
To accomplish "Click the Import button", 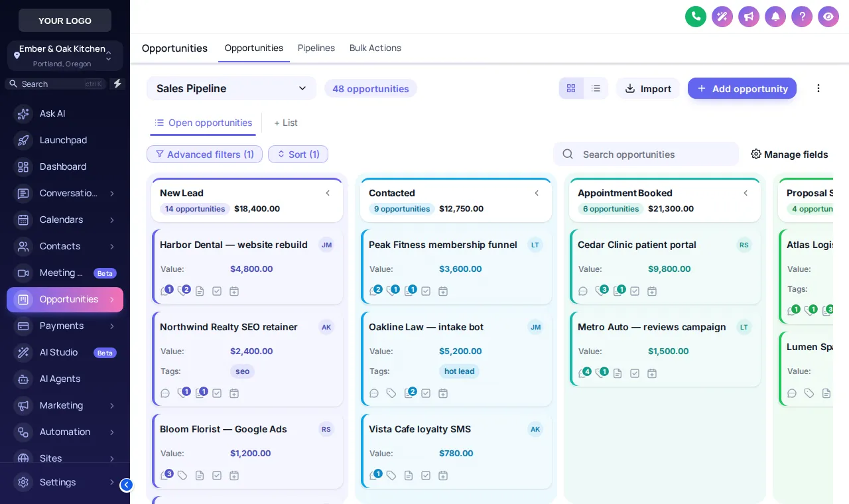I will point(648,88).
